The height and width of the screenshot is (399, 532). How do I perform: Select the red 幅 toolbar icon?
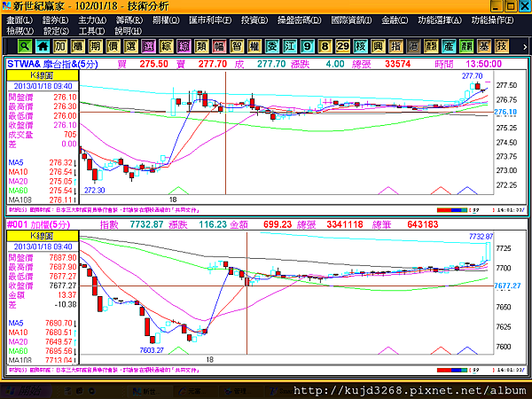219,46
